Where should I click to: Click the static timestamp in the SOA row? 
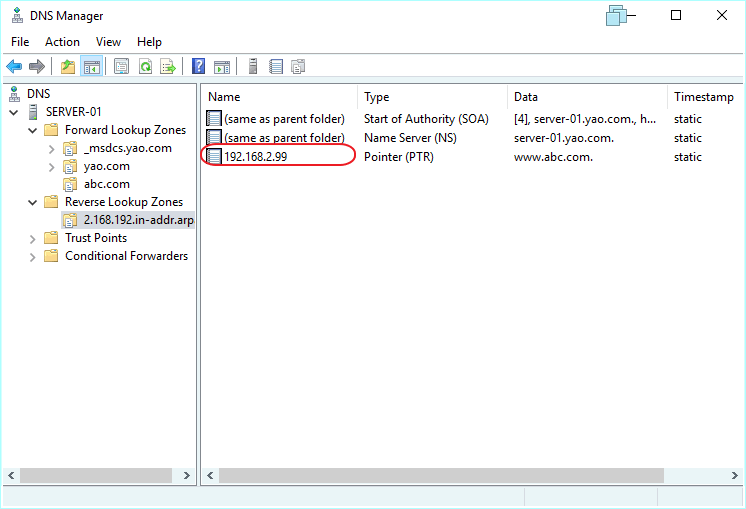tap(687, 118)
